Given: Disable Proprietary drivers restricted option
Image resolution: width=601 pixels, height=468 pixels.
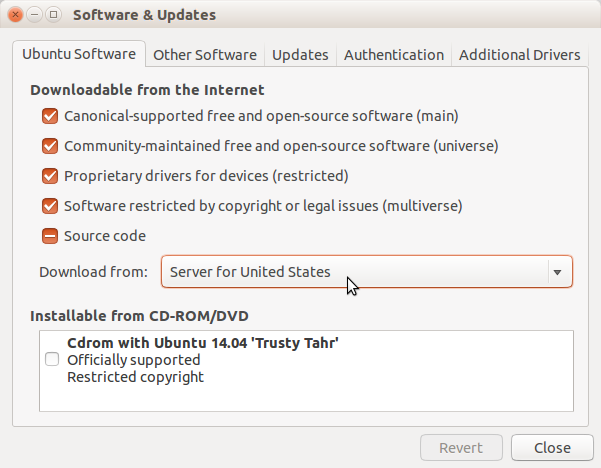Looking at the screenshot, I should click(x=50, y=176).
